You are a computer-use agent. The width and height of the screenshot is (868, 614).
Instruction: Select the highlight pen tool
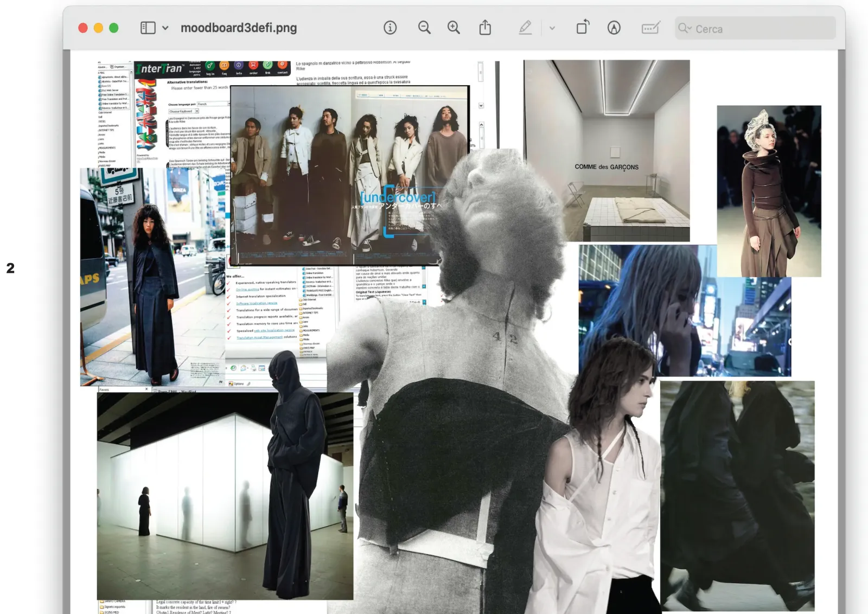525,28
